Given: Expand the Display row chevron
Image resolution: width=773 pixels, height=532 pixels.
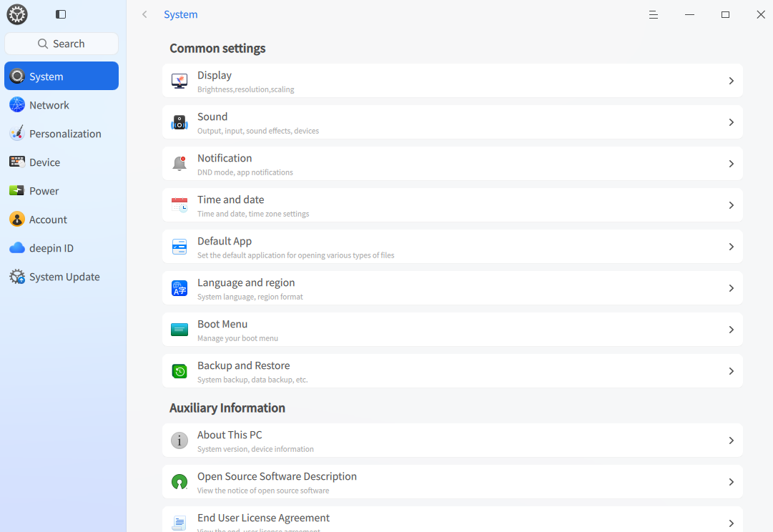Looking at the screenshot, I should (x=731, y=81).
